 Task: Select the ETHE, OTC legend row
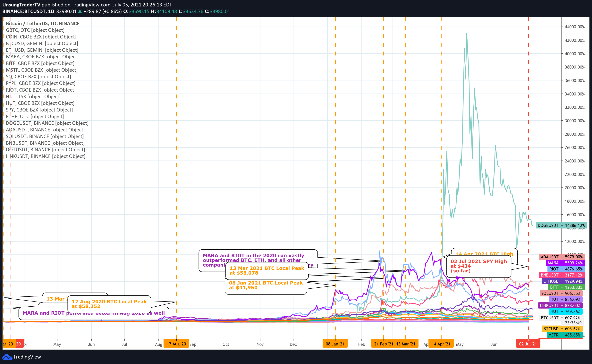point(35,117)
